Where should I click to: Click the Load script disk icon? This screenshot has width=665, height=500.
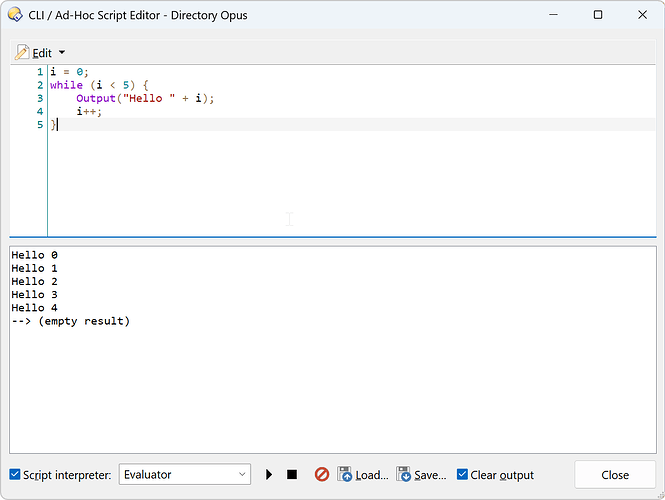[345, 475]
